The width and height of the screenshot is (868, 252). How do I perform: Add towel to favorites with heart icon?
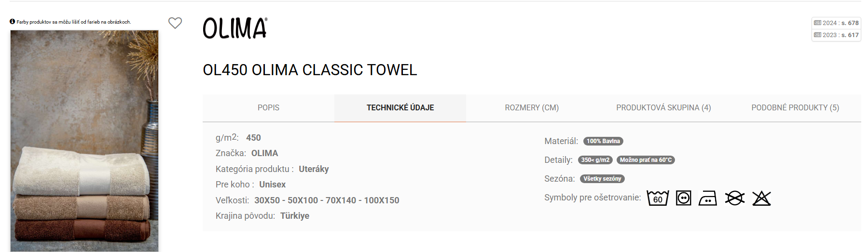click(x=175, y=23)
